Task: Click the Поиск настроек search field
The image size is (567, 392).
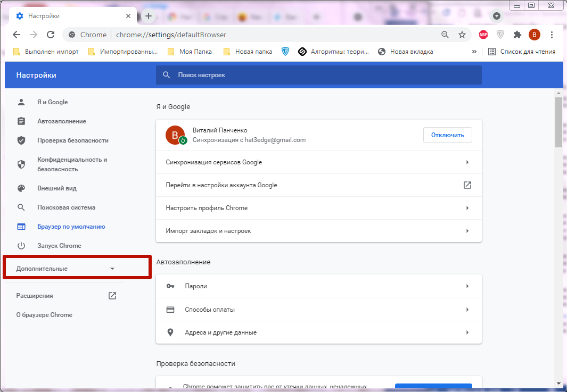Action: pyautogui.click(x=318, y=75)
